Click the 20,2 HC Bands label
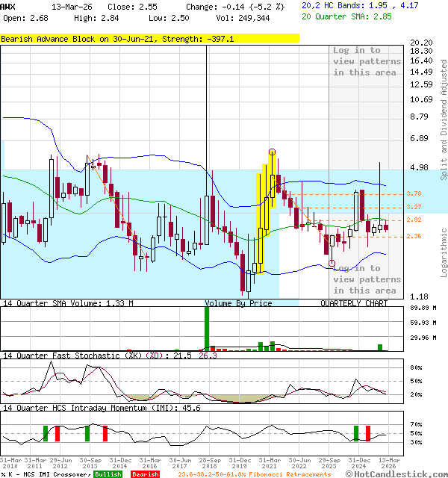The image size is (448, 478). pos(336,5)
